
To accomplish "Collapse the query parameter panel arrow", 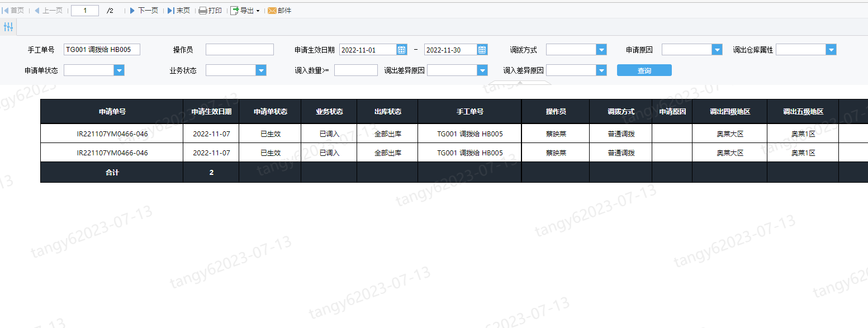I will (520, 82).
